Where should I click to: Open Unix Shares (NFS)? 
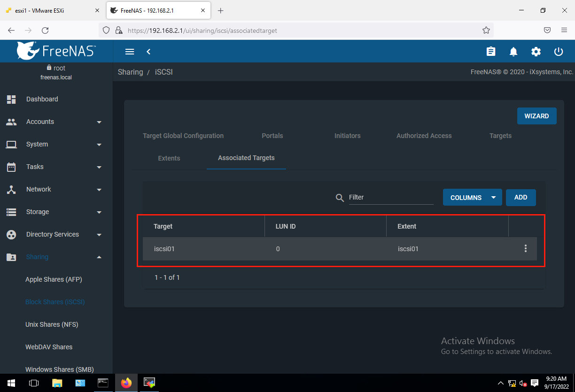(x=52, y=324)
